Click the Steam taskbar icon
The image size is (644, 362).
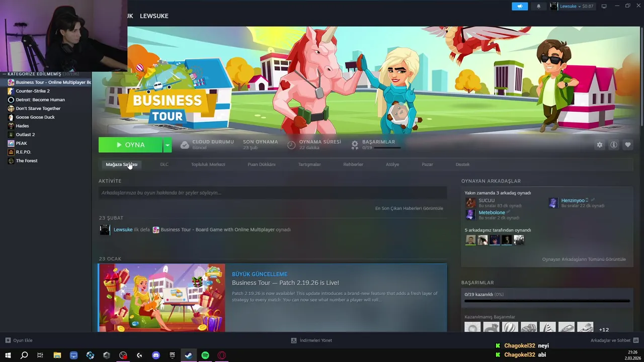point(188,355)
